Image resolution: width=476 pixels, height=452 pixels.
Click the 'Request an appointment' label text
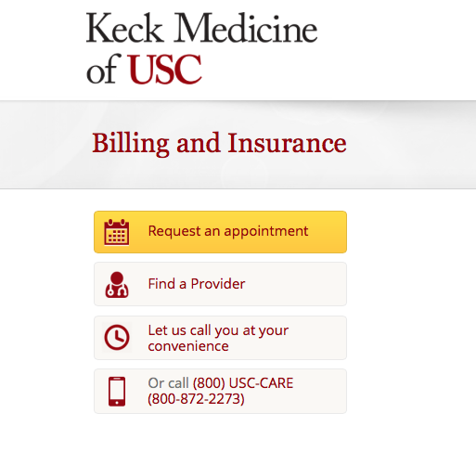point(228,231)
